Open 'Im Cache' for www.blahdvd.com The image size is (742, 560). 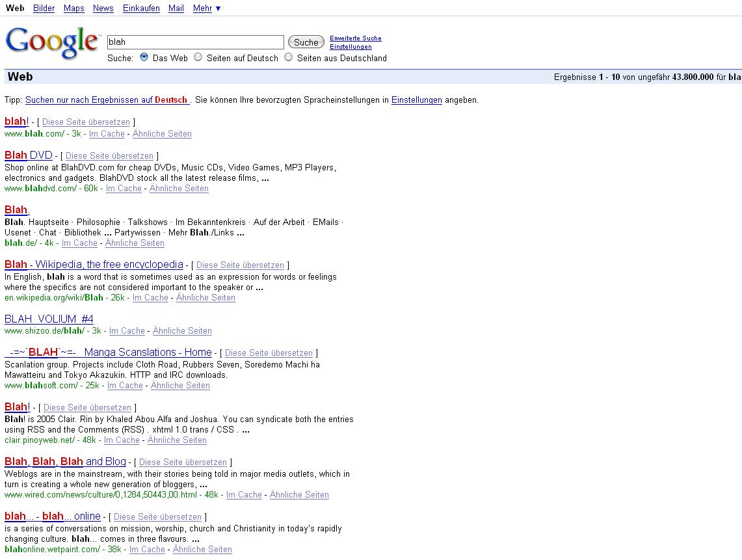[124, 188]
